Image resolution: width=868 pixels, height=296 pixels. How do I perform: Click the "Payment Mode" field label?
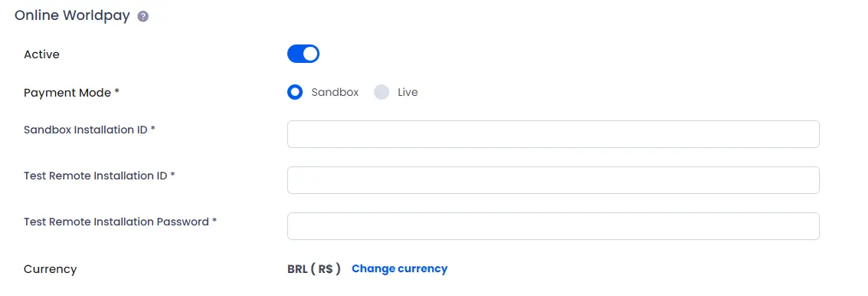67,93
